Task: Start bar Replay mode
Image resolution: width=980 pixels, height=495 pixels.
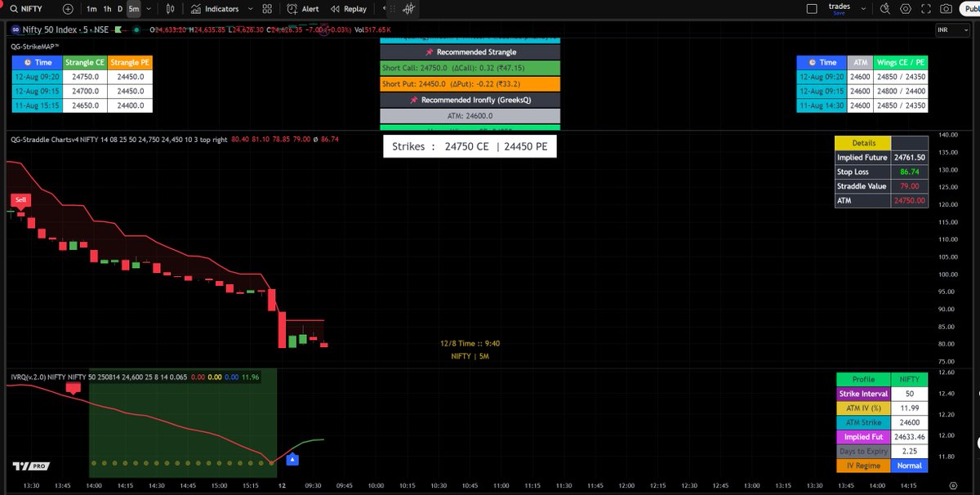Action: [x=349, y=9]
